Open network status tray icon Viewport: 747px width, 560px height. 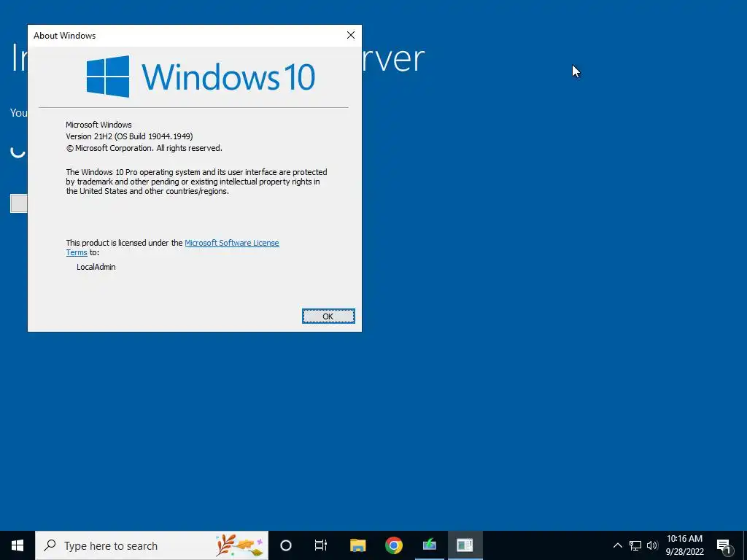click(x=635, y=545)
